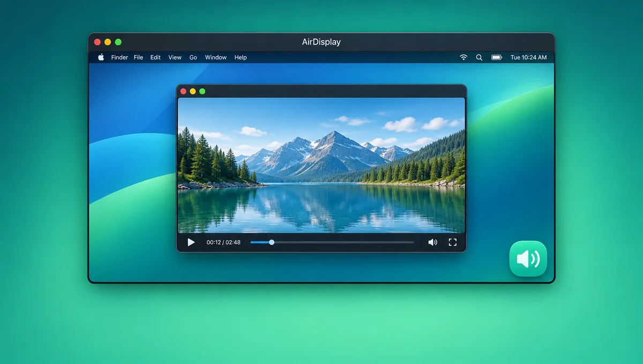Screen dimensions: 643x364
Task: Zoom the video player window green button
Action: [203, 91]
